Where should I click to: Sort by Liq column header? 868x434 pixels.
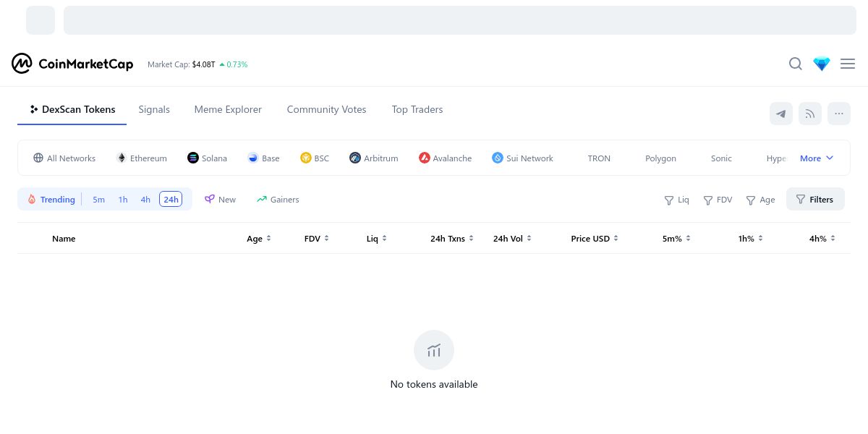377,238
